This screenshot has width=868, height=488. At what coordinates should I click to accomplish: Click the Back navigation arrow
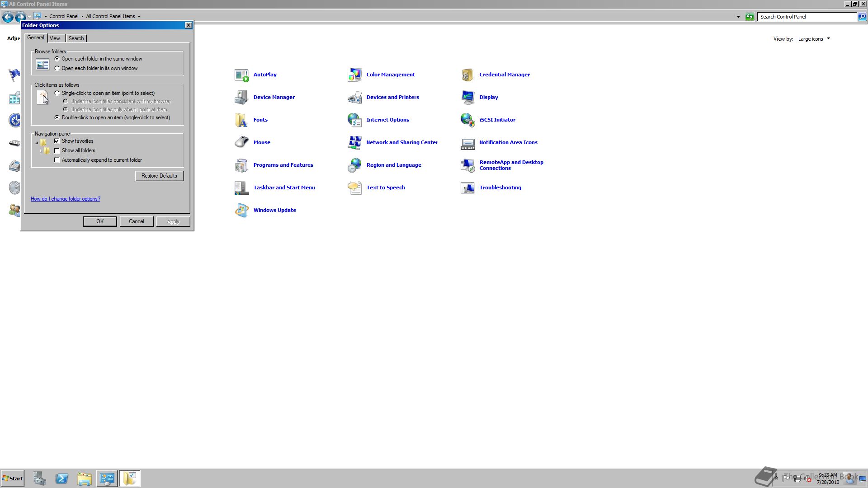(x=8, y=17)
